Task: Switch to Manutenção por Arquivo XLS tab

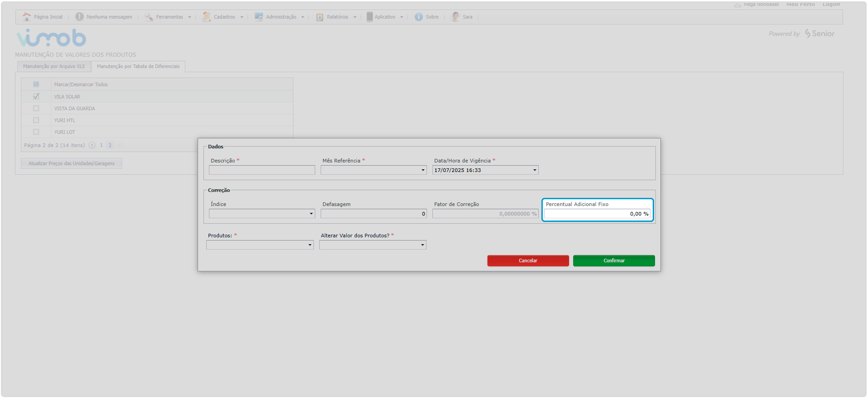Action: point(54,66)
